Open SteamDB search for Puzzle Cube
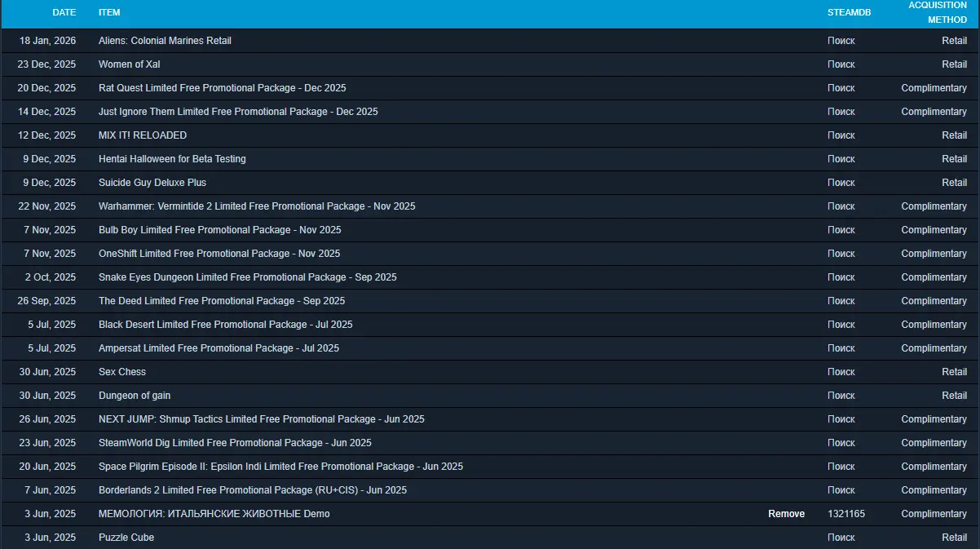This screenshot has width=980, height=549. pyautogui.click(x=841, y=538)
